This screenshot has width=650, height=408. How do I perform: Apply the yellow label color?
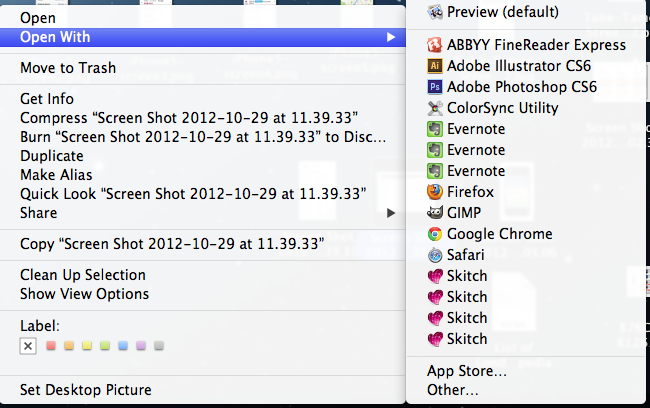(87, 345)
